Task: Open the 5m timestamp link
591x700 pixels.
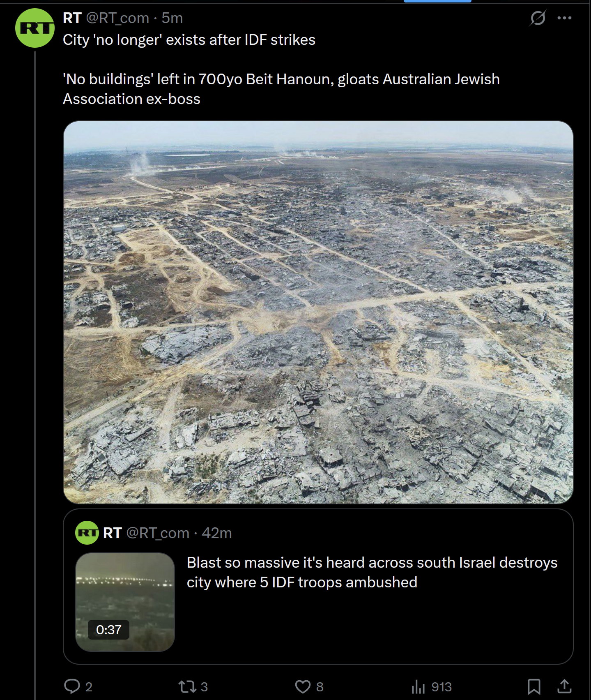Action: coord(172,18)
